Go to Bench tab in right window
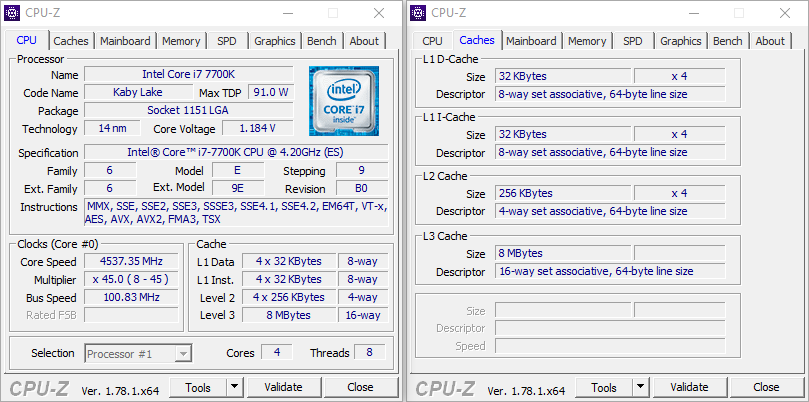This screenshot has width=809, height=402. click(x=727, y=41)
